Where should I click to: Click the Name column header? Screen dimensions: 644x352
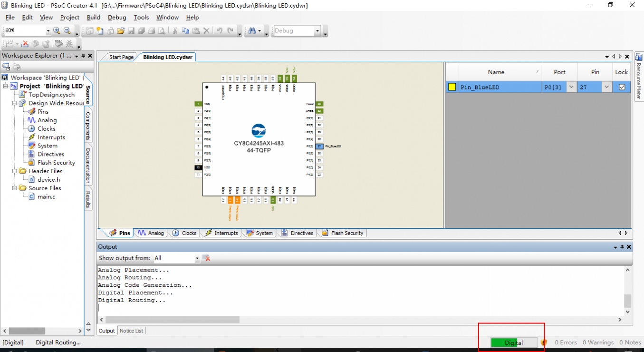496,72
